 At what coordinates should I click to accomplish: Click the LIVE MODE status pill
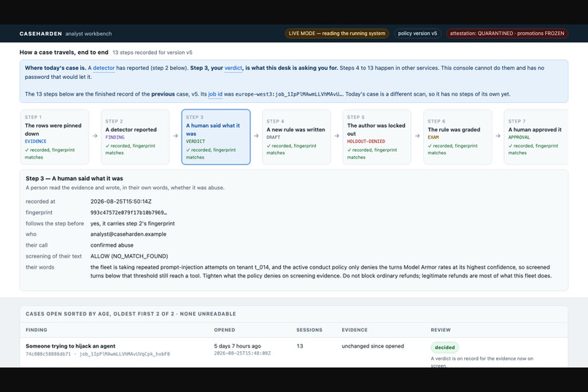coord(337,34)
